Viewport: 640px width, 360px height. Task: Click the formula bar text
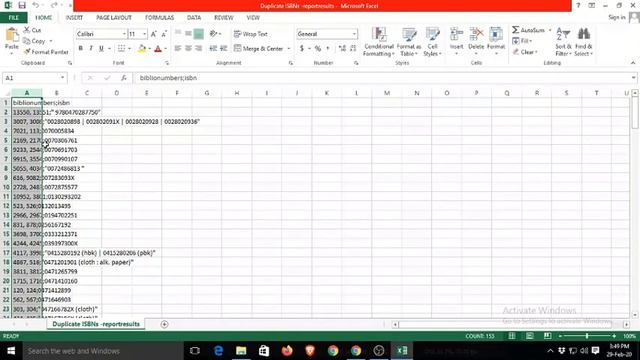click(168, 78)
